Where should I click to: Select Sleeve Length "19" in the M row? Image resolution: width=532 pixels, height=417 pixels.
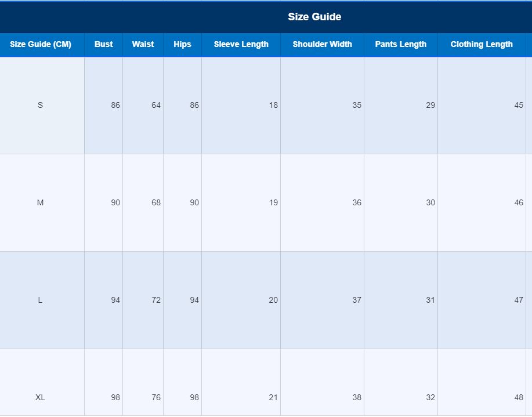tap(273, 202)
